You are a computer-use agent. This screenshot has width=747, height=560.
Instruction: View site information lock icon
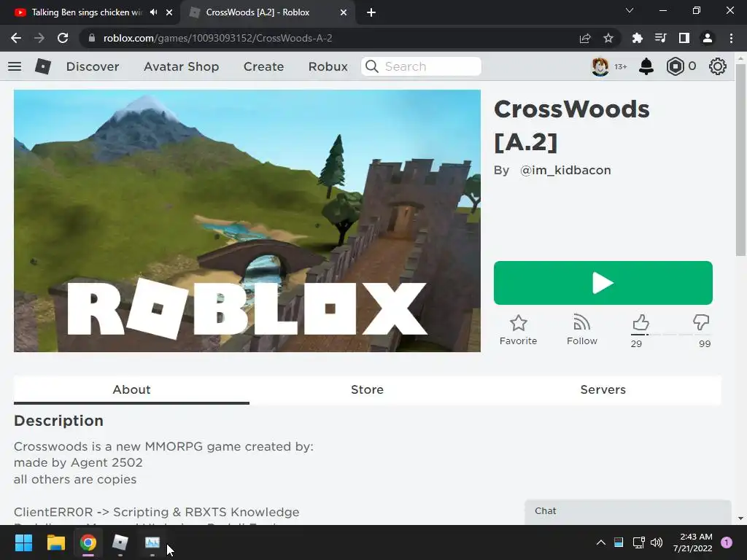pyautogui.click(x=92, y=38)
